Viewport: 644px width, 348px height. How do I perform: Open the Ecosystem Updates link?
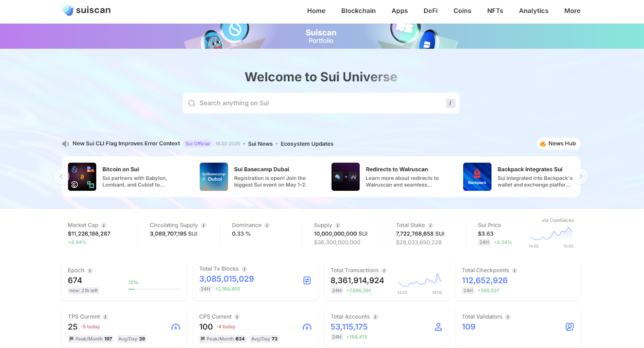(307, 144)
